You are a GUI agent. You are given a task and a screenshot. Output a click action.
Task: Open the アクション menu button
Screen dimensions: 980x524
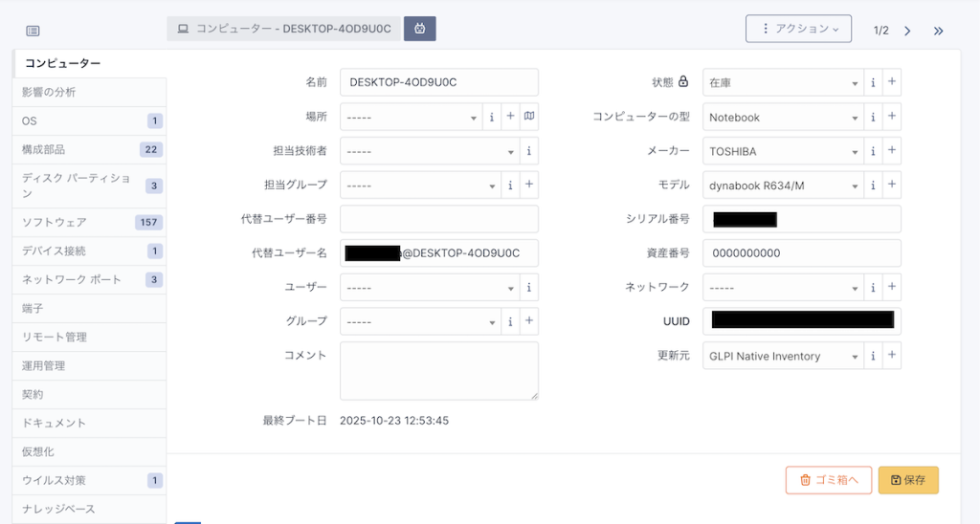pyautogui.click(x=798, y=29)
